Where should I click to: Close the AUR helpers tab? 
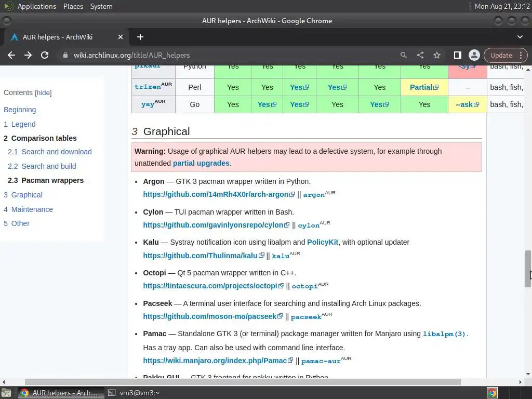point(121,37)
